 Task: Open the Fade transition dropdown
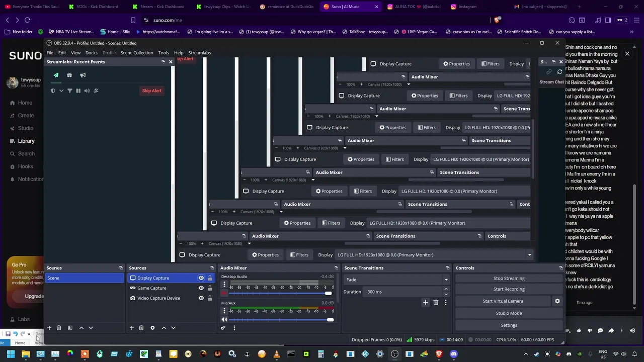point(396,280)
